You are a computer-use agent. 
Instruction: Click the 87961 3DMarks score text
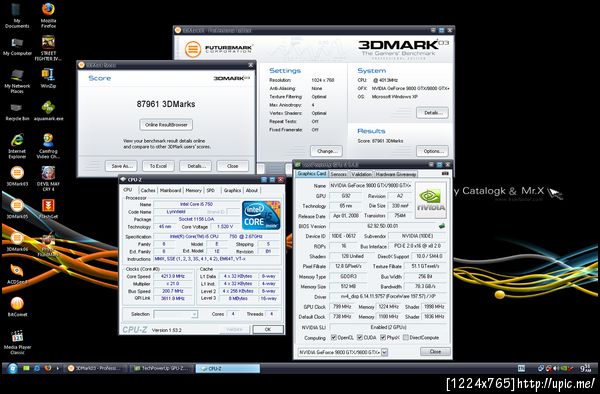coord(166,104)
